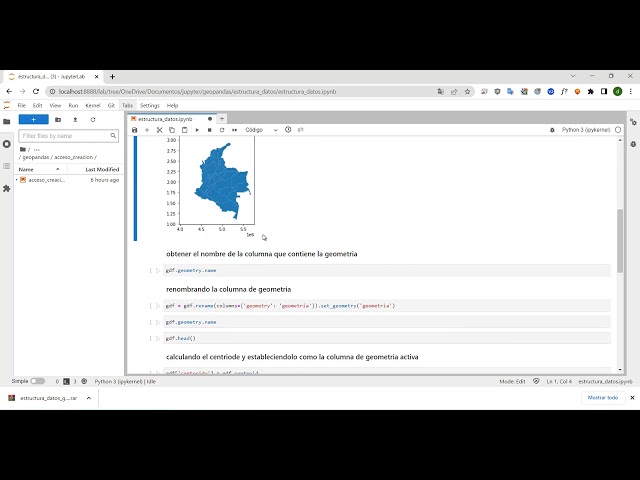Refresh the file browser list

(93, 120)
